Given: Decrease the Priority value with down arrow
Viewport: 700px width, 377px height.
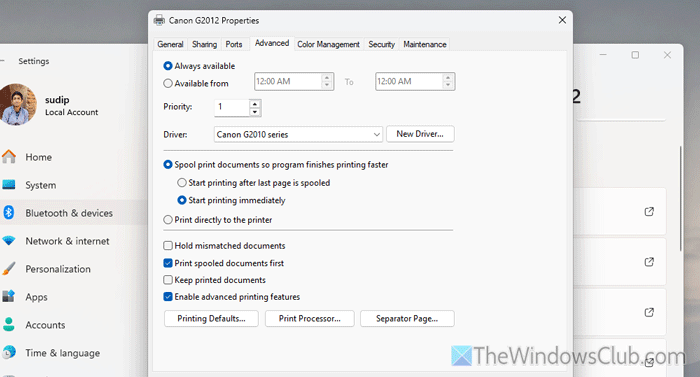Looking at the screenshot, I should coord(254,112).
